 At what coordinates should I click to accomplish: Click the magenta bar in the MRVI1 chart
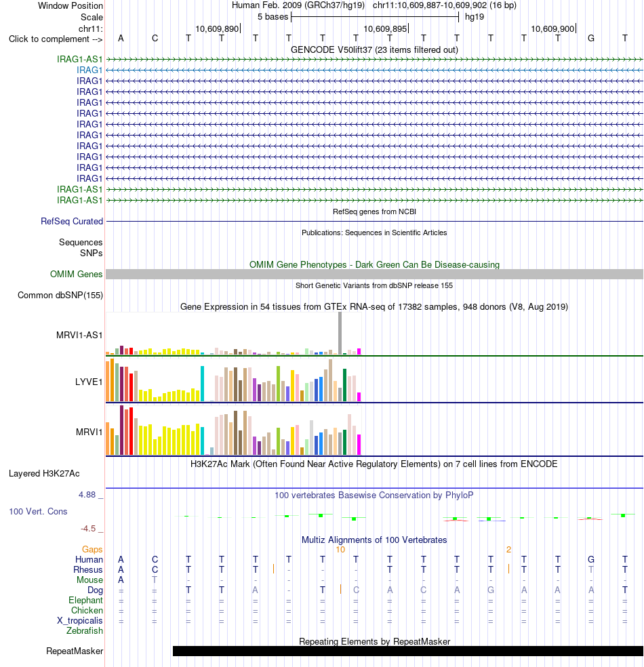(x=359, y=445)
